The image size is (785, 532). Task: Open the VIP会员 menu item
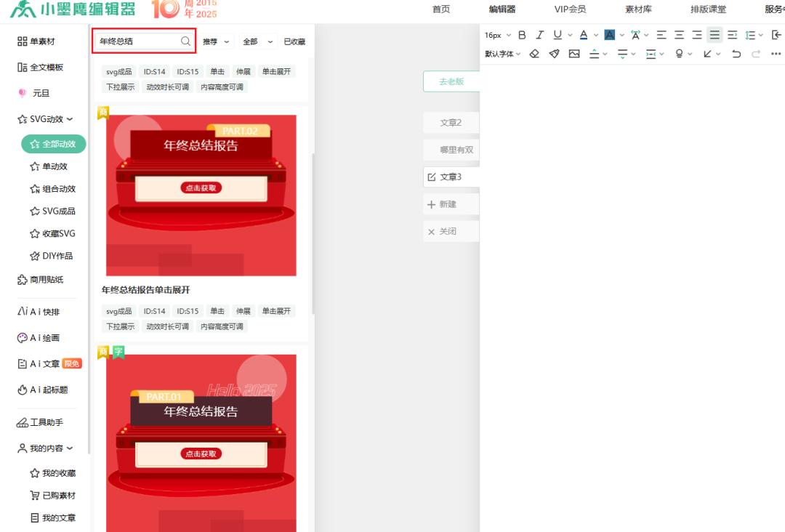point(570,9)
